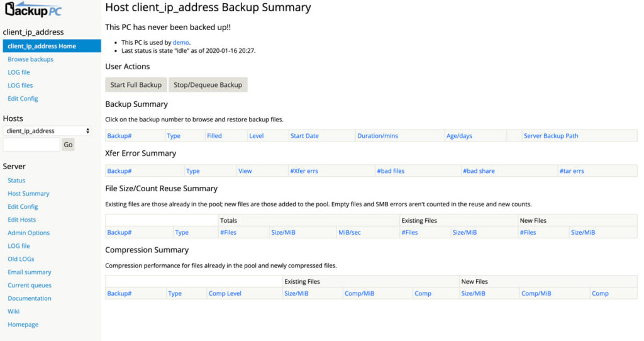Open Old LOGs in Server menu
This screenshot has width=644, height=341.
pos(21,259)
